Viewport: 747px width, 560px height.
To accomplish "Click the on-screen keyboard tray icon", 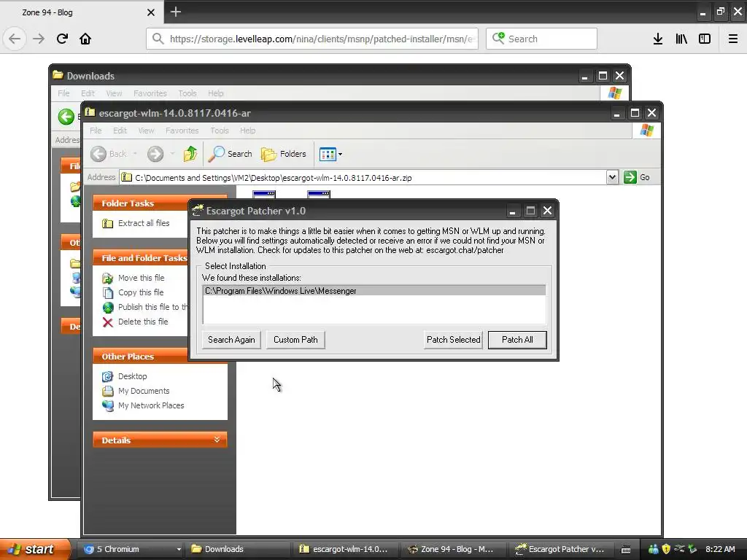I will pyautogui.click(x=626, y=550).
